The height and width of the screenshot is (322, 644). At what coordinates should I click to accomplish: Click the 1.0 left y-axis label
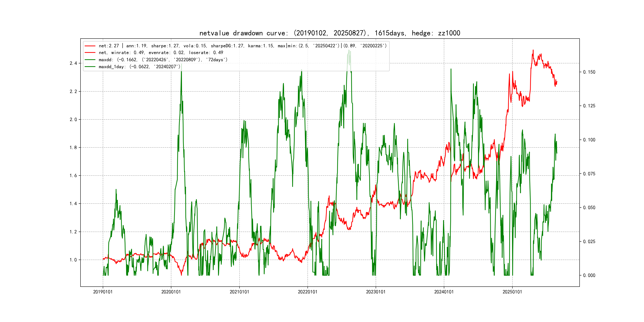[73, 260]
